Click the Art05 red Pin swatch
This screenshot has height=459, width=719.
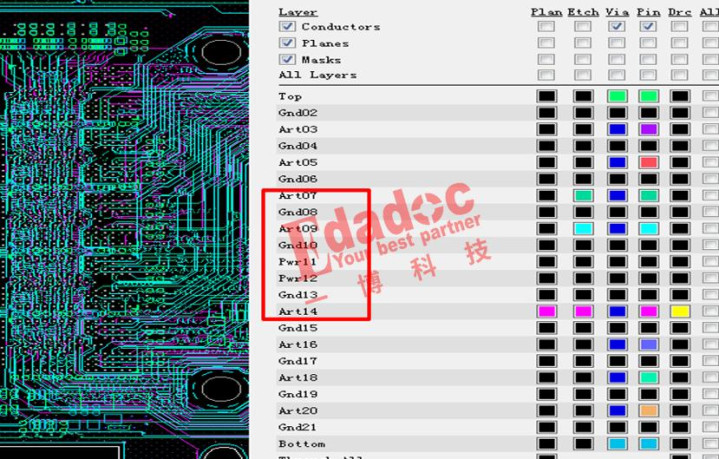648,162
